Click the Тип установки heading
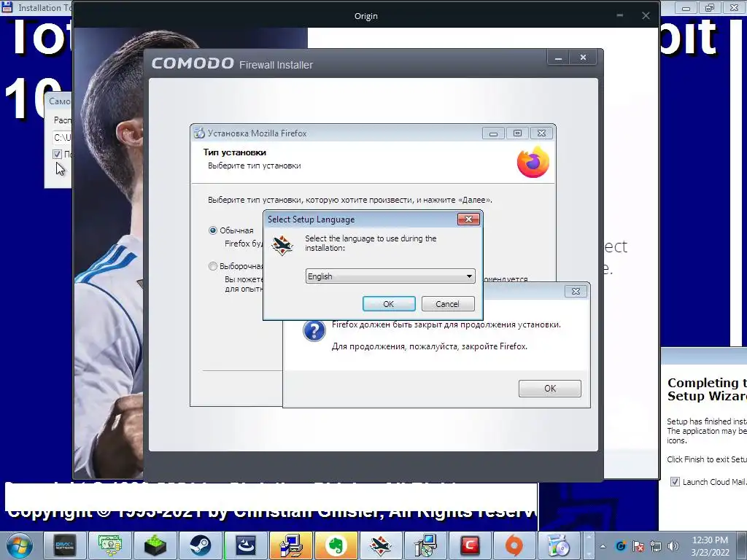This screenshot has height=560, width=747. (235, 152)
